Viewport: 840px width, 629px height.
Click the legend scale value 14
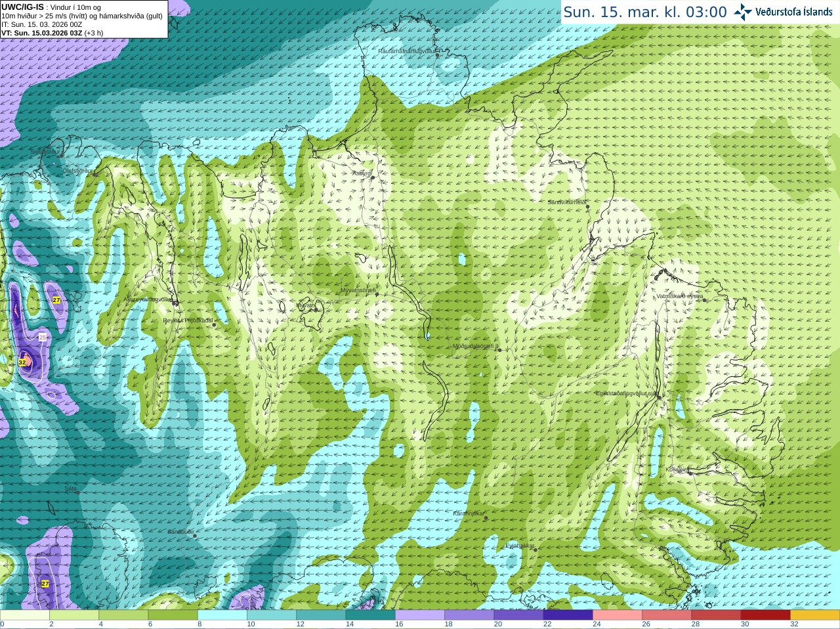pos(350,624)
